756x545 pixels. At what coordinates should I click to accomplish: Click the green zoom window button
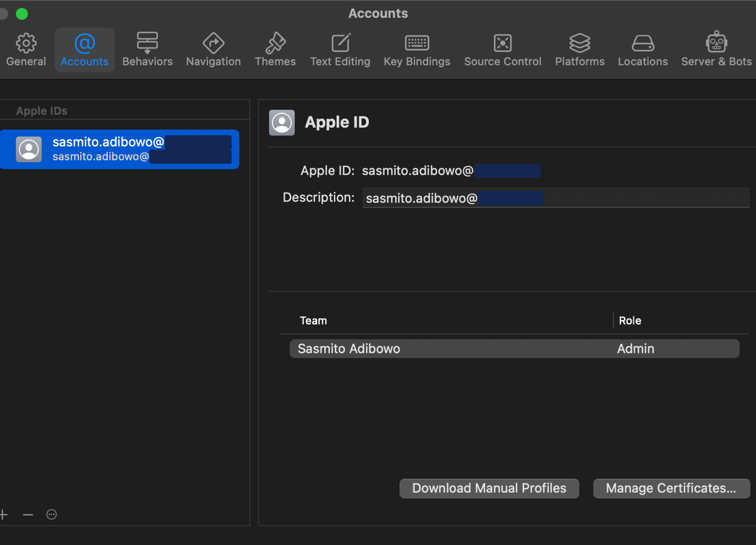click(x=22, y=14)
